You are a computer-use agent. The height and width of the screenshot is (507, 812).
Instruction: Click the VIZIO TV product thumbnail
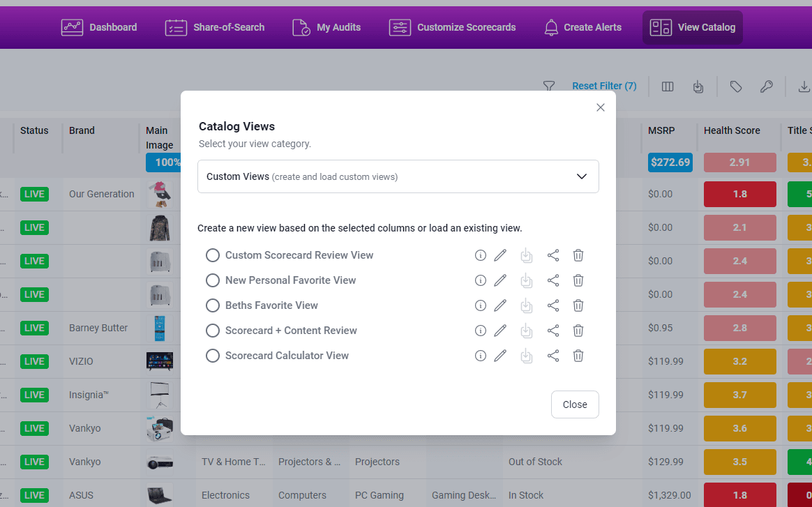click(159, 361)
